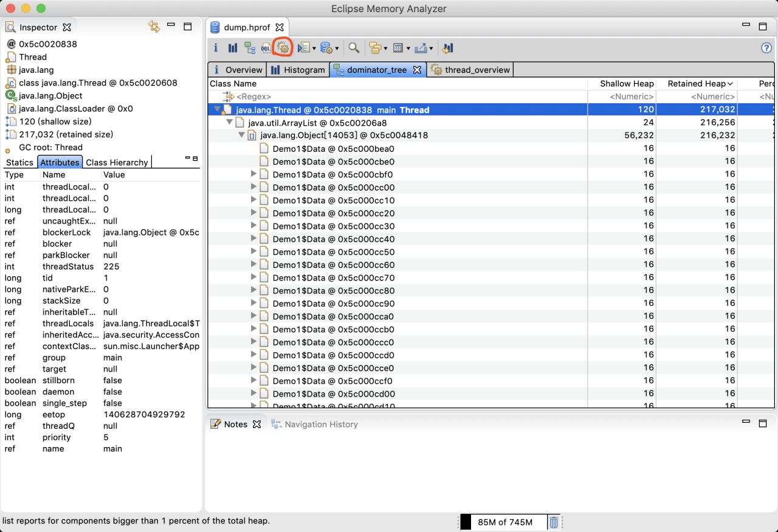The image size is (778, 532).
Task: Click the calculate retained size calculator icon
Action: tap(398, 48)
